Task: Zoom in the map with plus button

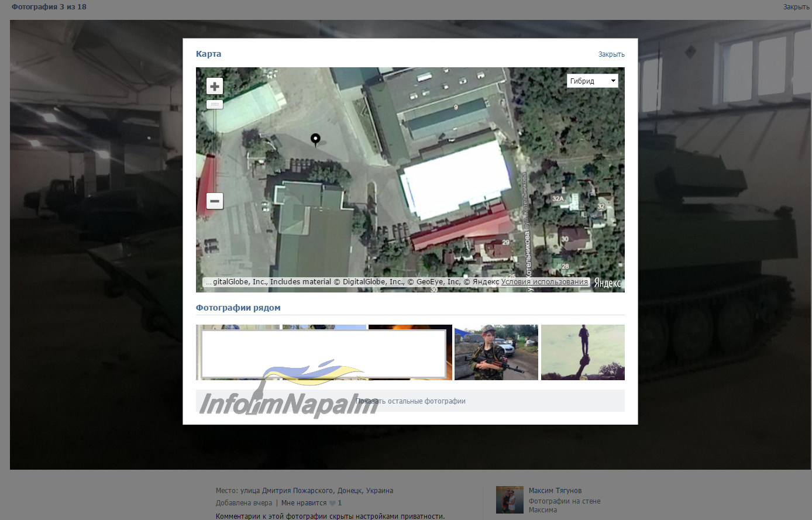Action: click(x=215, y=87)
